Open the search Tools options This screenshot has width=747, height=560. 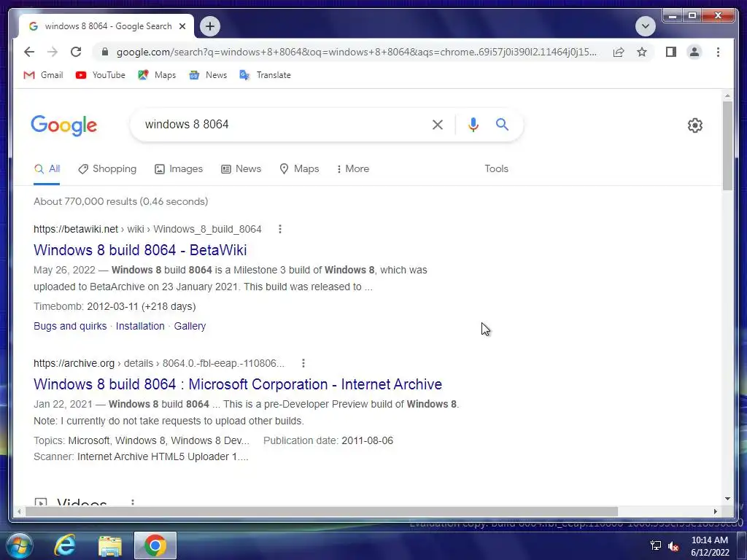pyautogui.click(x=496, y=169)
